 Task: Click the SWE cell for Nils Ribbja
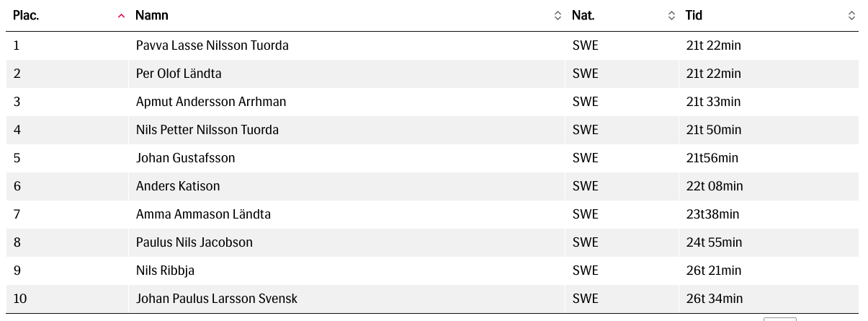(x=585, y=271)
